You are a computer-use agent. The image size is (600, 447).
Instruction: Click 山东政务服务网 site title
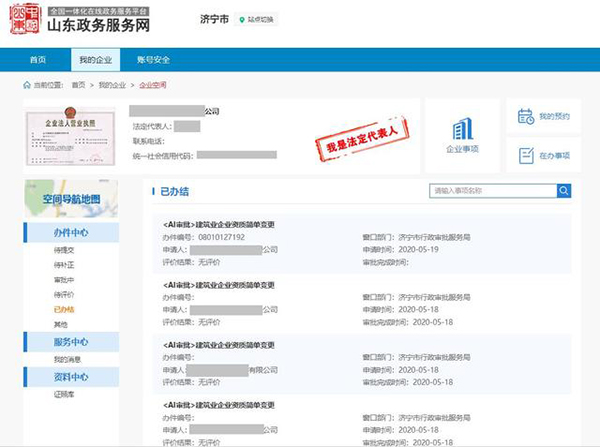[x=98, y=26]
